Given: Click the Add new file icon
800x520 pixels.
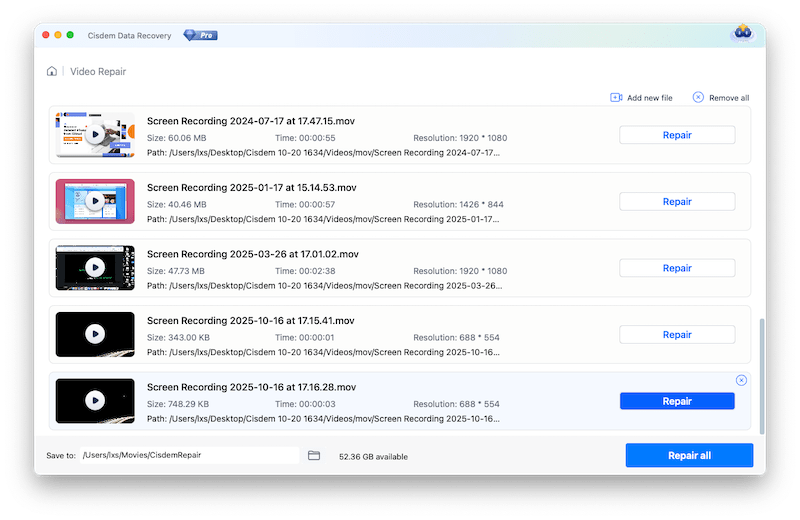Looking at the screenshot, I should [616, 98].
